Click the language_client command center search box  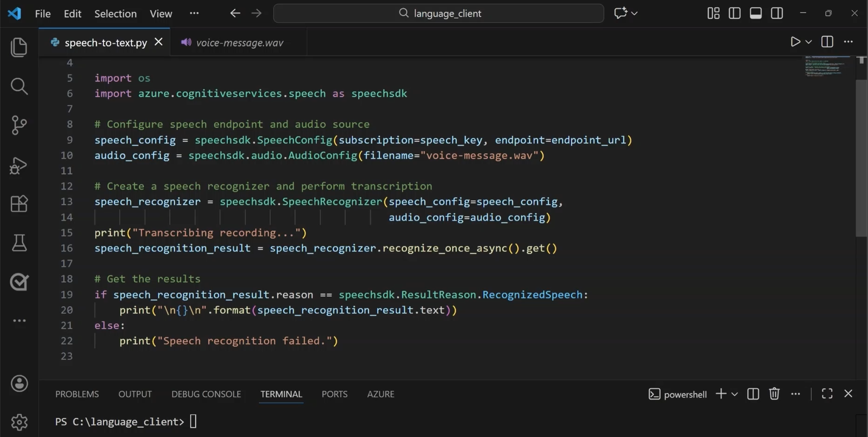[438, 14]
